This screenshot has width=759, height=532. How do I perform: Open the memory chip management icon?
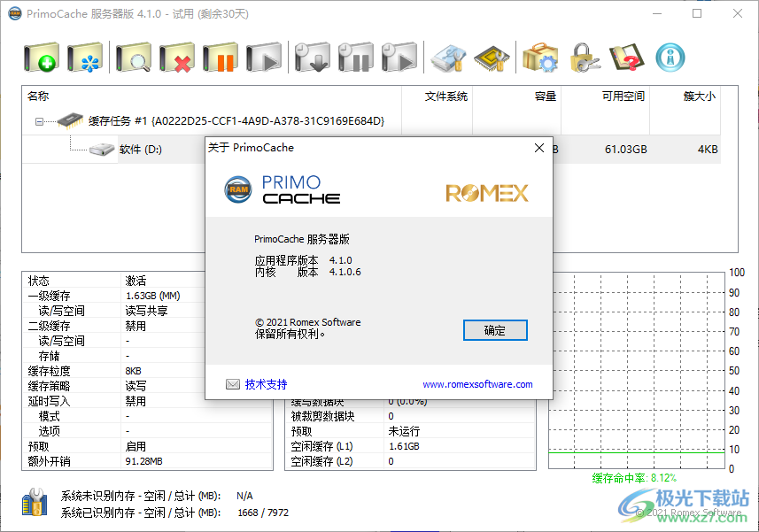point(492,58)
